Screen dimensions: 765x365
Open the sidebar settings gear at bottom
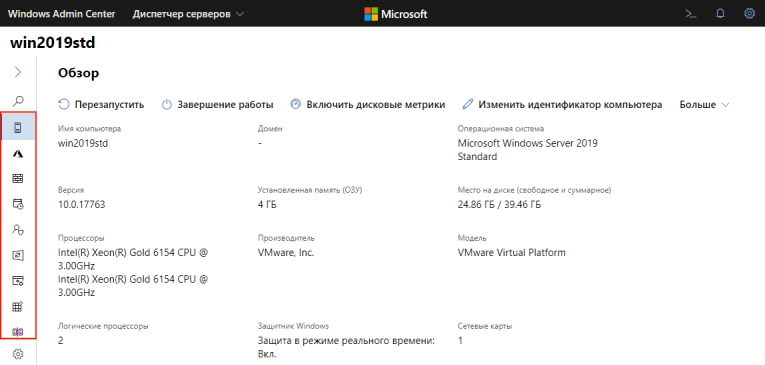[18, 354]
